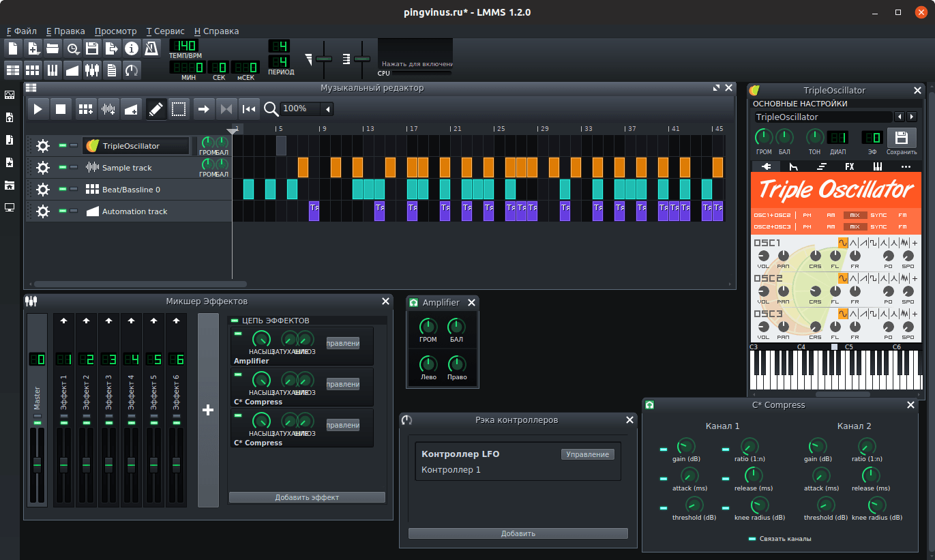The image size is (935, 560).
Task: Open existing project folder icon
Action: (x=53, y=48)
